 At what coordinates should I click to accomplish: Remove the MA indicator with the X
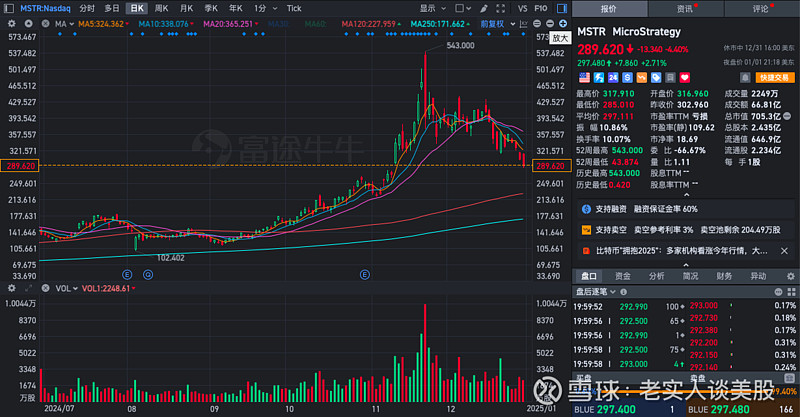coord(45,23)
